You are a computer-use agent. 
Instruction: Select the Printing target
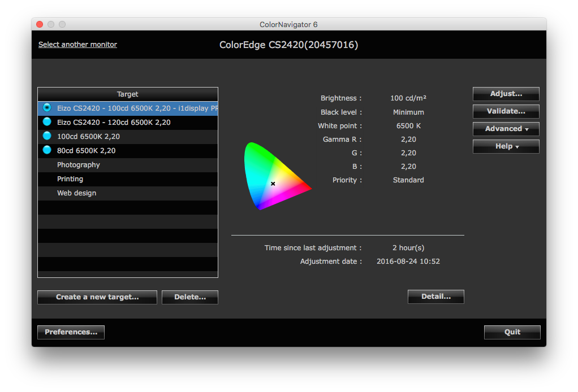pos(128,179)
